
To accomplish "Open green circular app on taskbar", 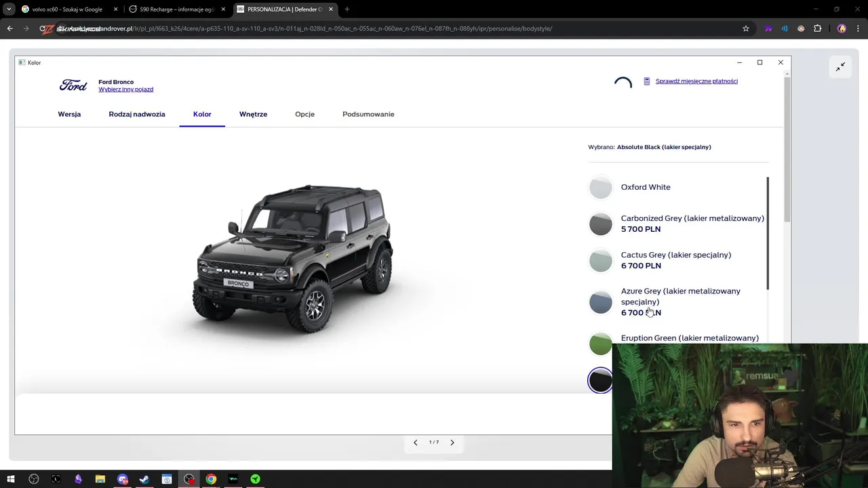I will (x=255, y=479).
